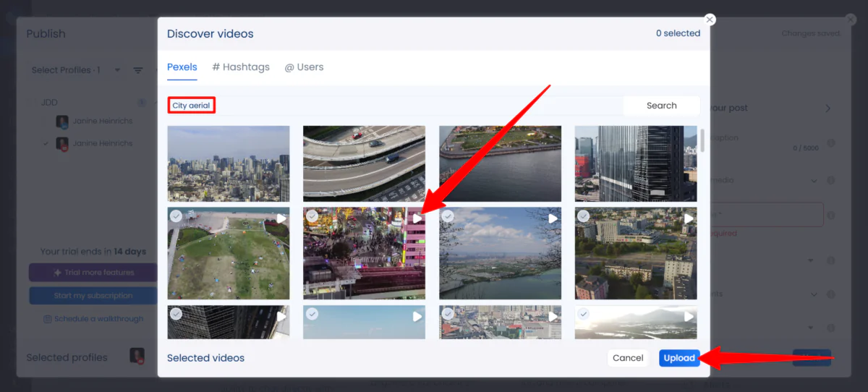Open the Users tab
The height and width of the screenshot is (392, 868).
click(304, 67)
